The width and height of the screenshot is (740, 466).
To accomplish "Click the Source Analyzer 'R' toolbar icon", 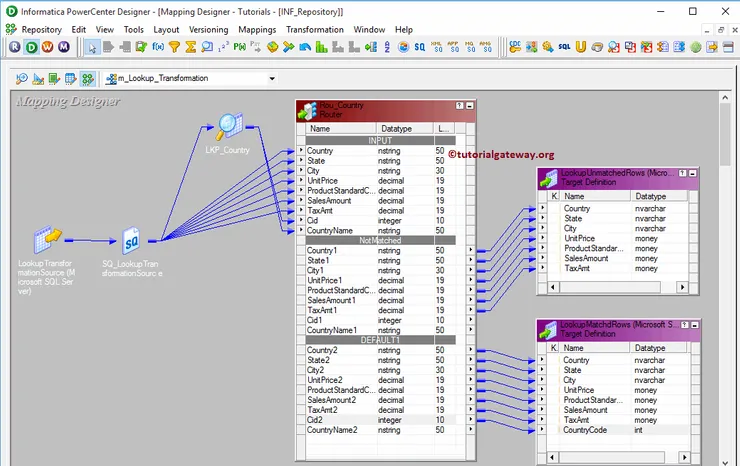I will click(16, 47).
